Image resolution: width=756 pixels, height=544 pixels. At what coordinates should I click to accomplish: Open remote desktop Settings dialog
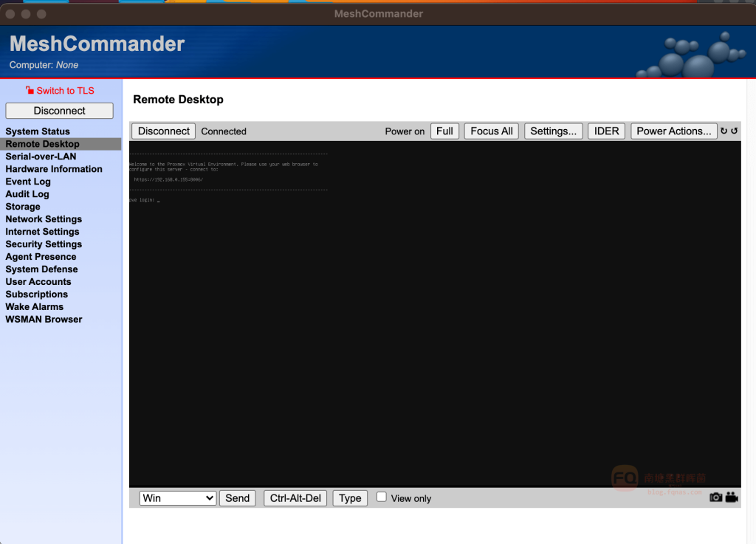(553, 131)
